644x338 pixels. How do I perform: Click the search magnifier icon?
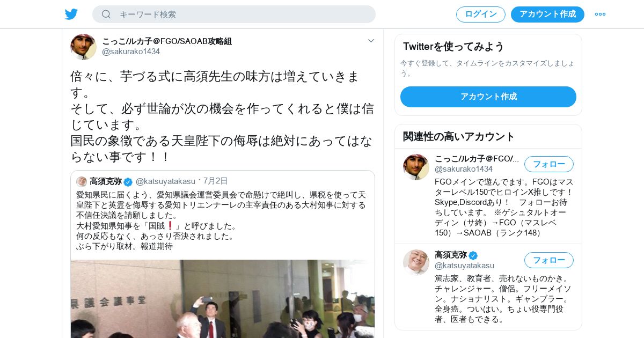(x=106, y=14)
